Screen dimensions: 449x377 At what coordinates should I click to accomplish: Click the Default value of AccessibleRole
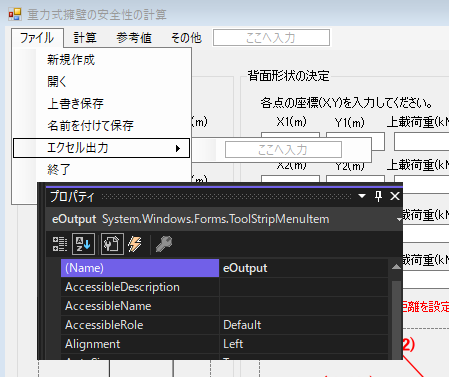click(x=303, y=325)
